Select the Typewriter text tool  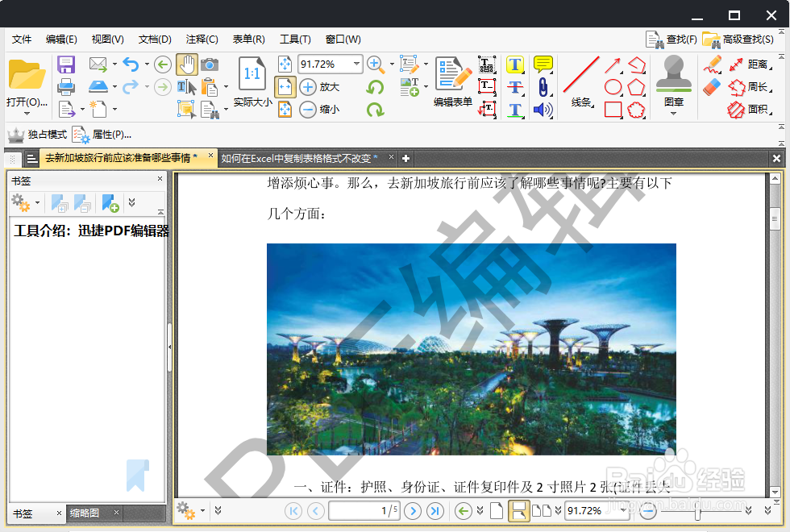(487, 64)
